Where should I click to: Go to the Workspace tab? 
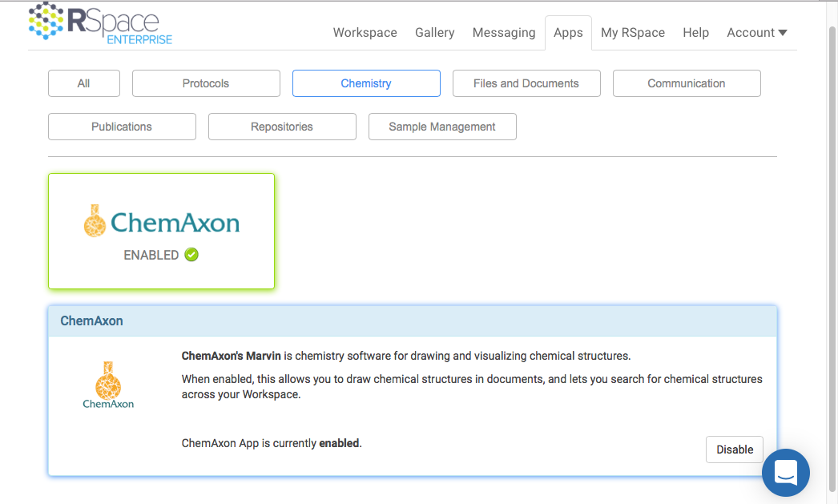tap(365, 33)
